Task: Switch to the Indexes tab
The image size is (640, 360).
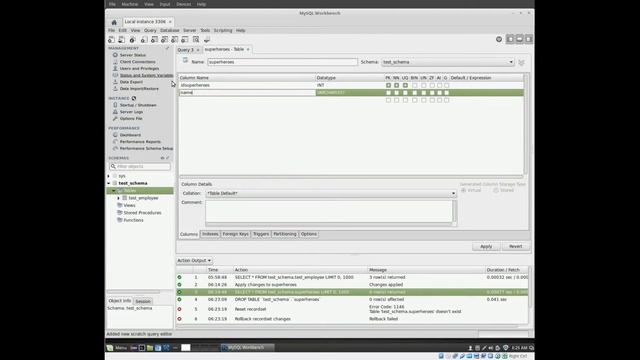Action: pyautogui.click(x=210, y=234)
